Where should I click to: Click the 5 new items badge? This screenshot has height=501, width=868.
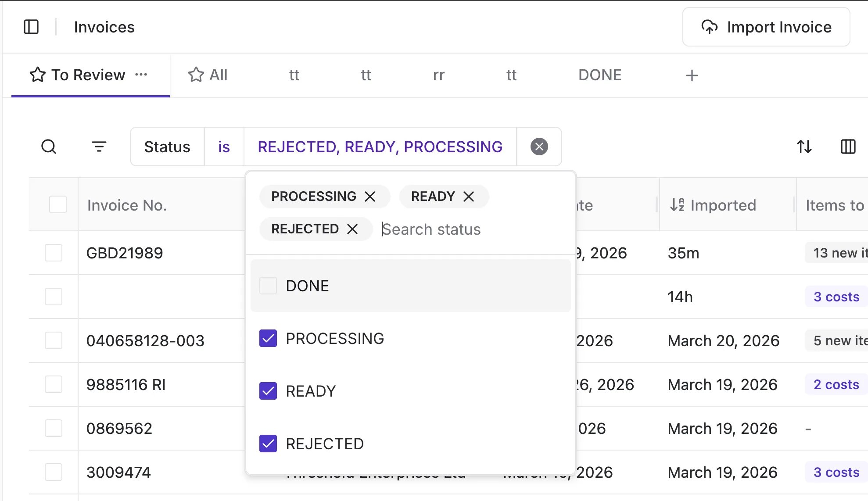[836, 340]
